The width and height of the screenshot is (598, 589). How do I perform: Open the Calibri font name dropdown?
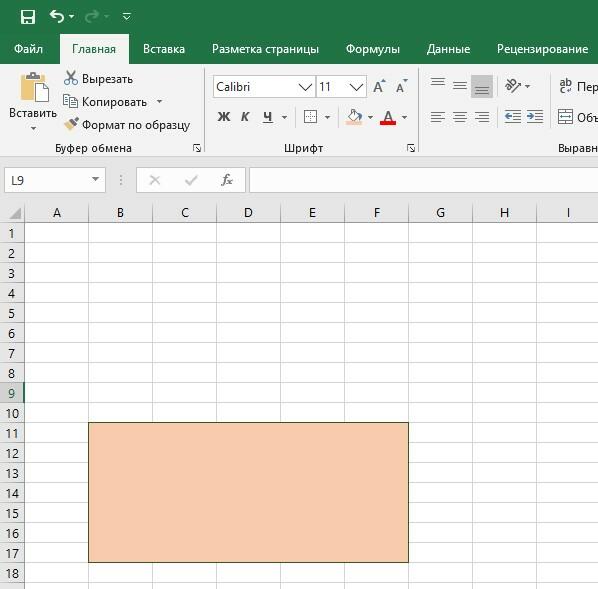click(x=305, y=87)
